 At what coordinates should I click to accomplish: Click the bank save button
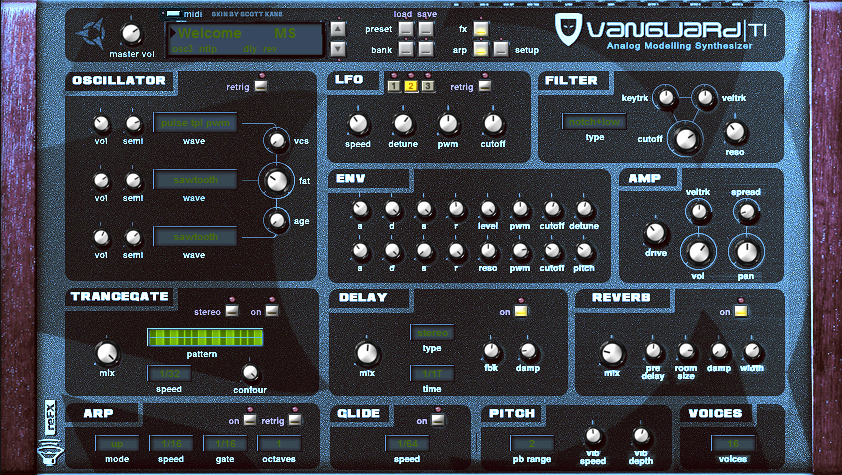[x=426, y=49]
